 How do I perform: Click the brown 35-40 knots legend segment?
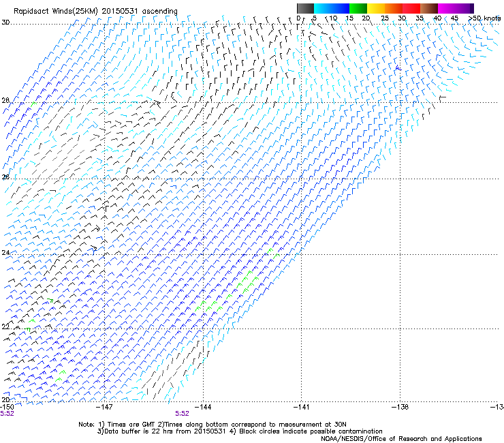429,8
